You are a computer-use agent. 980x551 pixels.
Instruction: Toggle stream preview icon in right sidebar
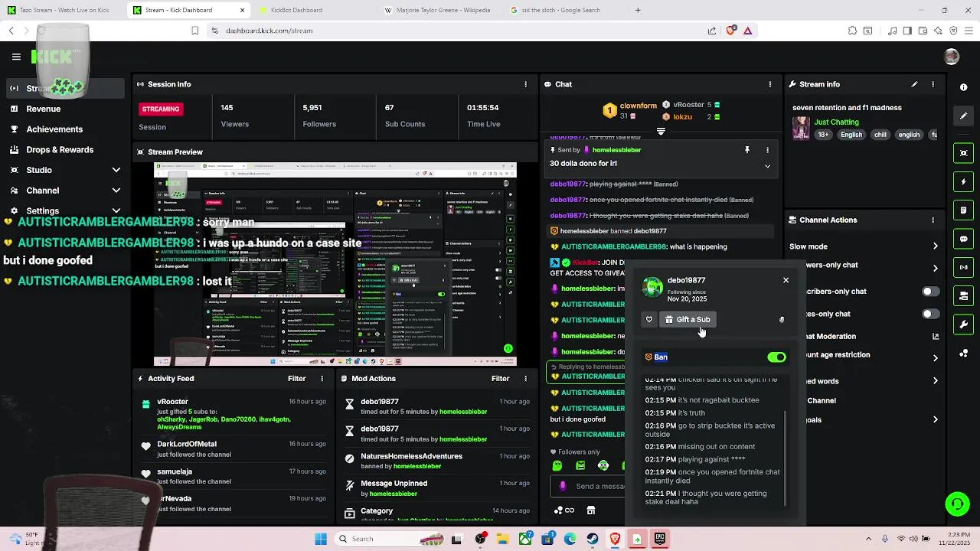(964, 153)
